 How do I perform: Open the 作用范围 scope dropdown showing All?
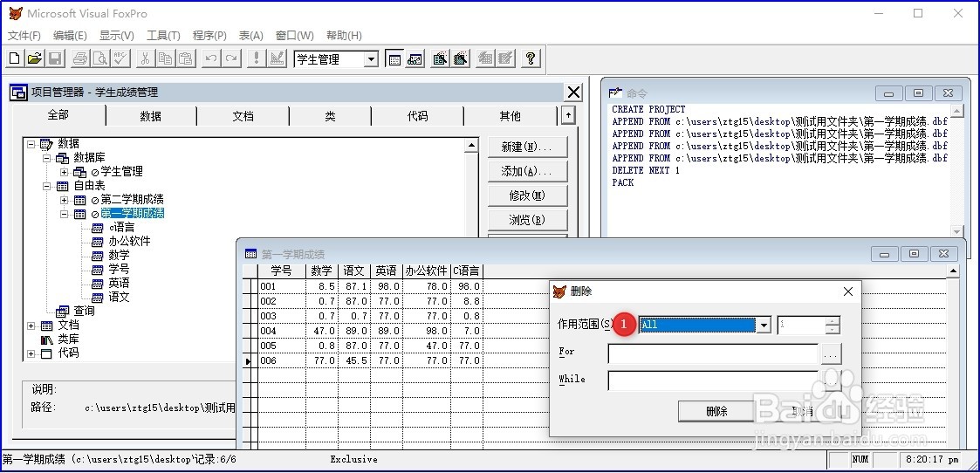[x=764, y=325]
